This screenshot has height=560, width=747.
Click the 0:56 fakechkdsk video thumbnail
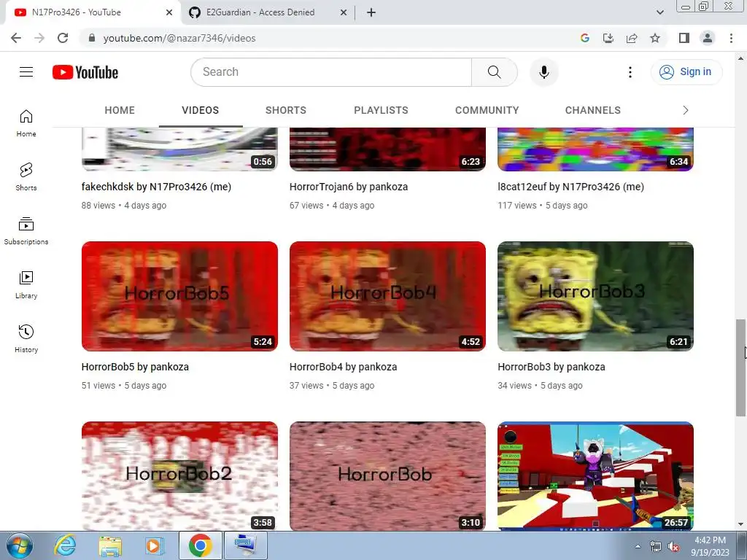coord(179,149)
